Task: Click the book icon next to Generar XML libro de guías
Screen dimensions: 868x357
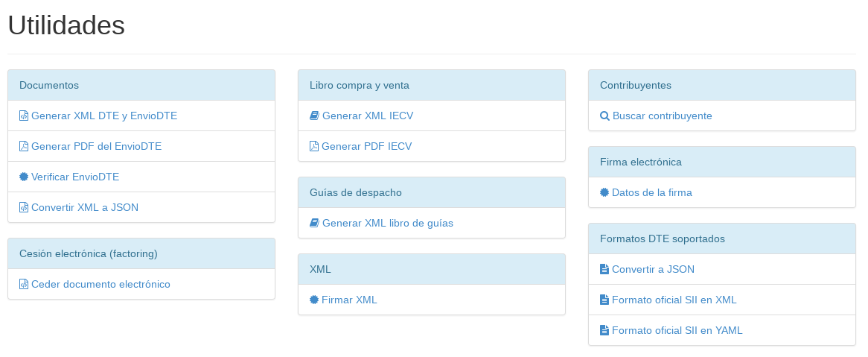Action: click(x=314, y=223)
